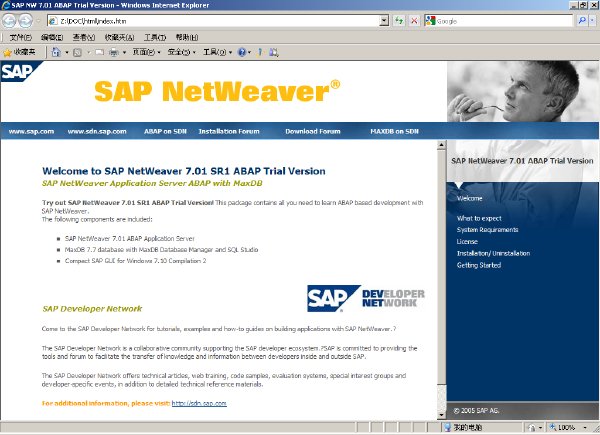Select License in the side navigation

tap(467, 241)
